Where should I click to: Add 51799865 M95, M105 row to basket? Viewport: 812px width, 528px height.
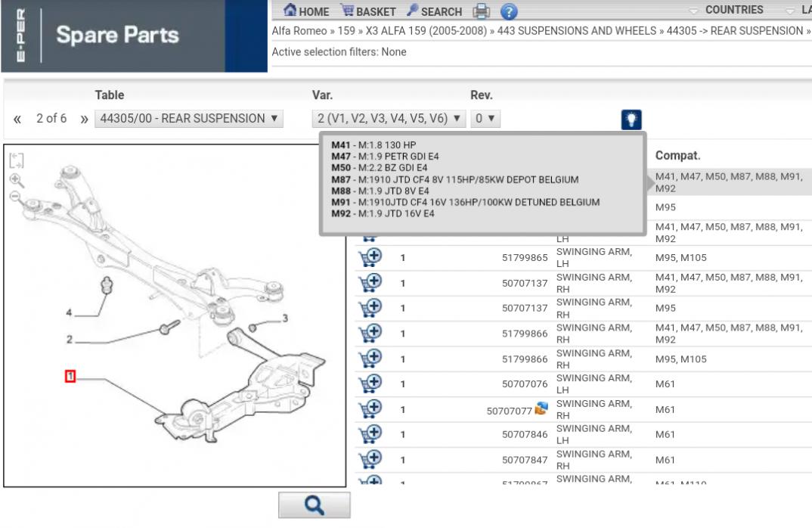click(370, 257)
